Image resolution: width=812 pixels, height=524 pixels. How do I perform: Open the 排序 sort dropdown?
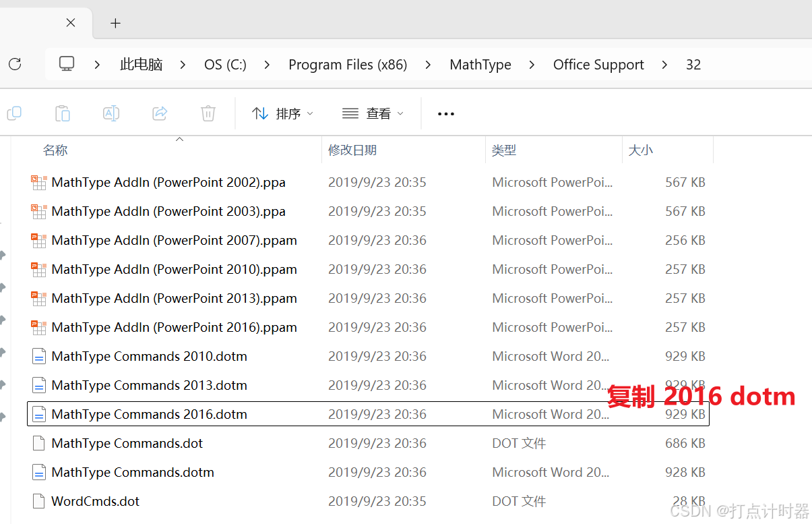pyautogui.click(x=282, y=113)
